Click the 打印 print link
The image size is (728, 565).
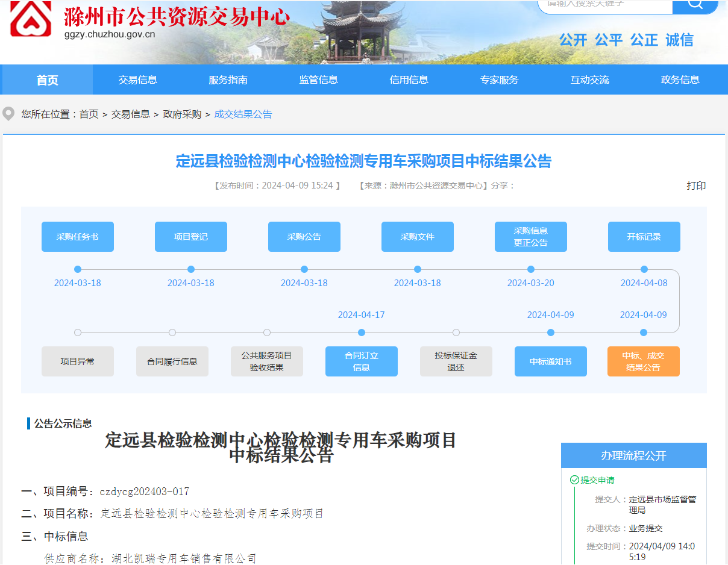pyautogui.click(x=696, y=186)
